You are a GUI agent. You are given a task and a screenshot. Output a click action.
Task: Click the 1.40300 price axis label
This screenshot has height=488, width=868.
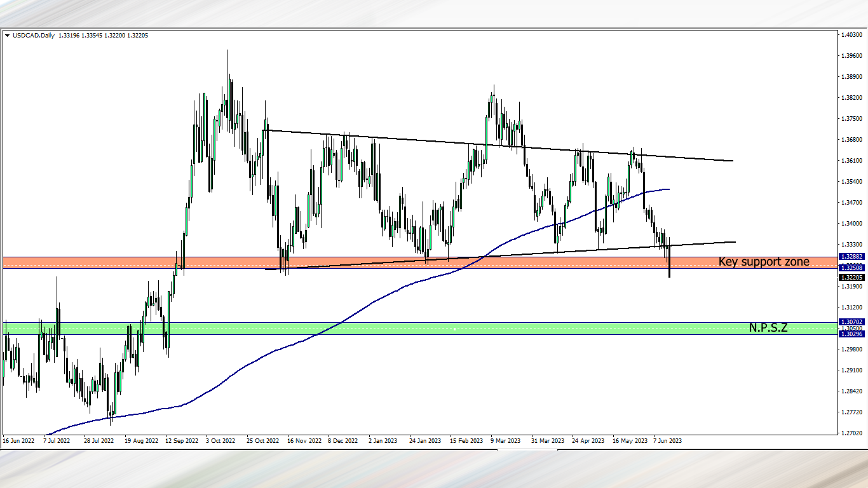(851, 34)
